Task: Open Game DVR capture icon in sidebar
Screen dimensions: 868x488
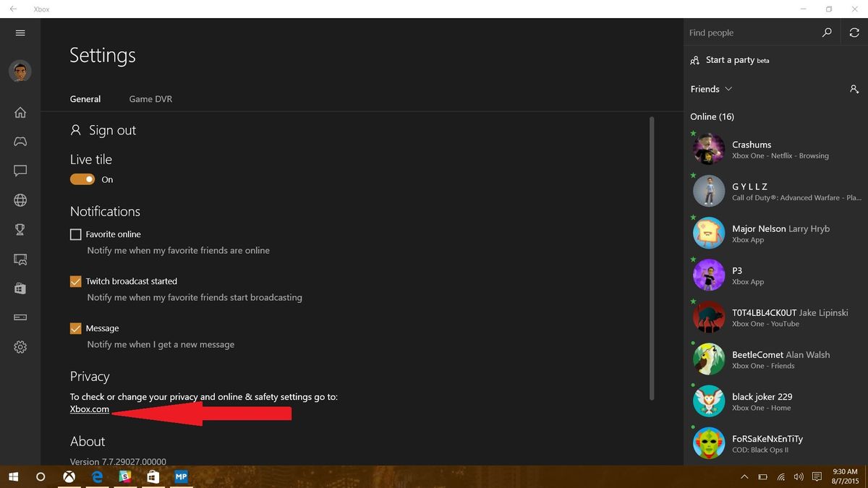Action: click(20, 259)
